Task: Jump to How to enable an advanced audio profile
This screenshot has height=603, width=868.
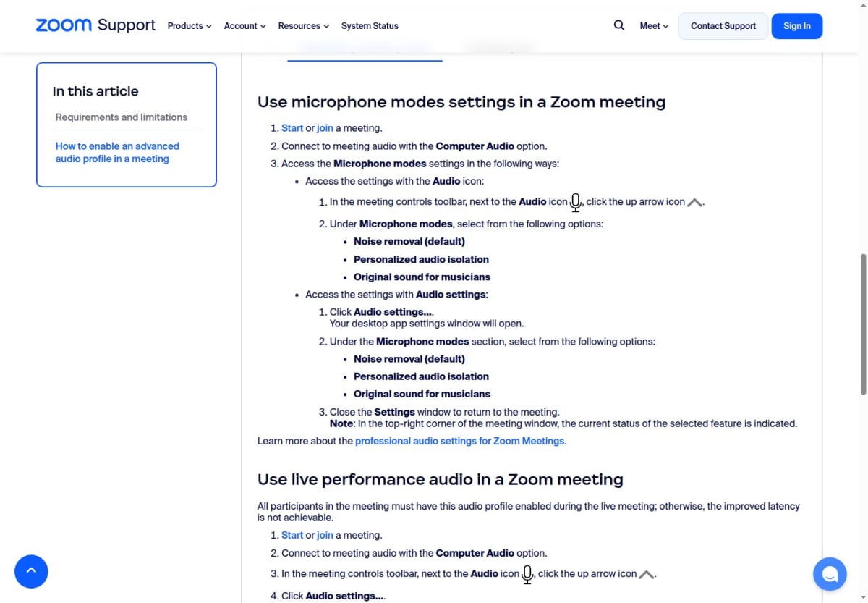Action: point(117,152)
